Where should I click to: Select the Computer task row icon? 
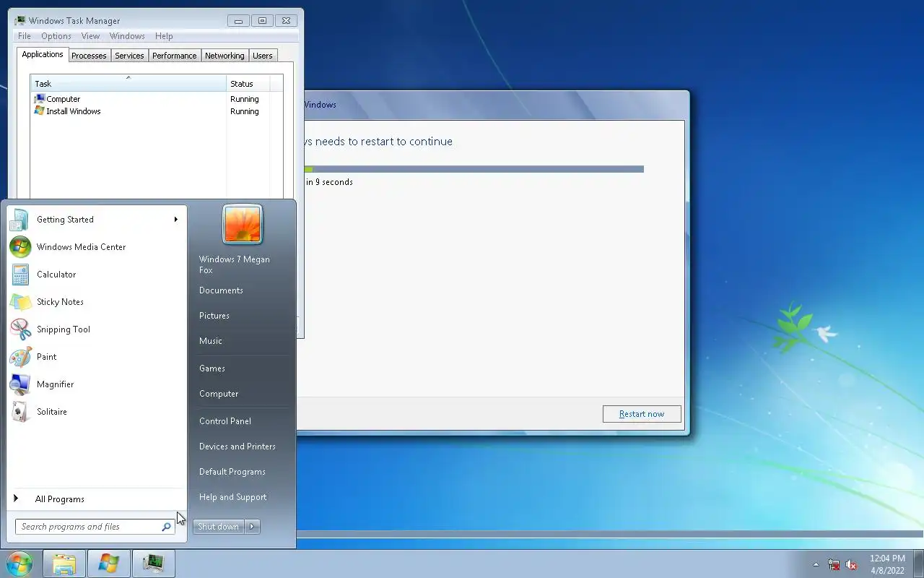click(x=40, y=99)
